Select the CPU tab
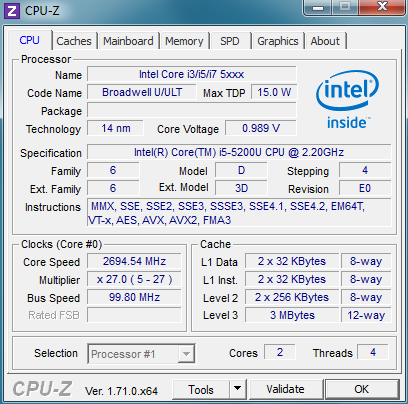 pos(30,40)
